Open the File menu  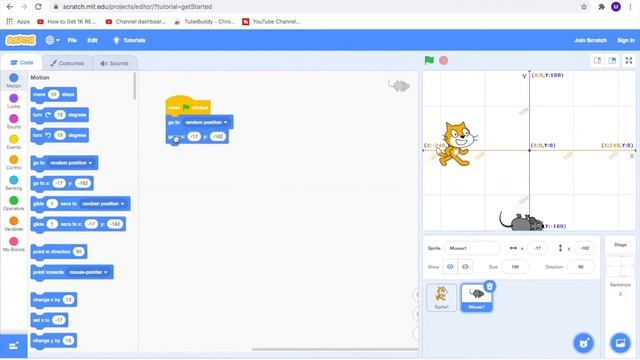72,40
